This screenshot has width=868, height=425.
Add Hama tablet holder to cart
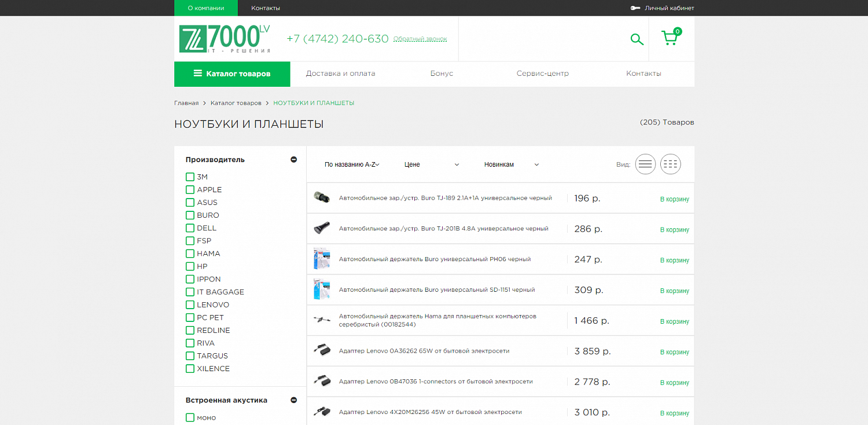tap(675, 321)
